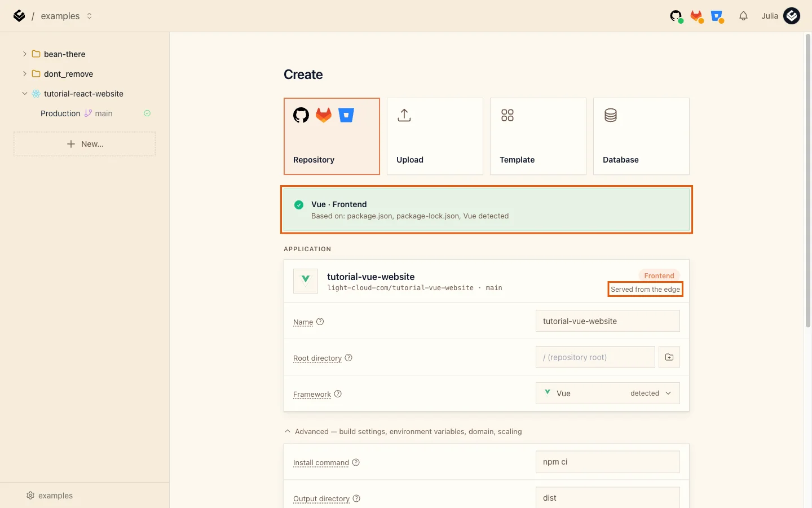Click the Bitbucket connection icon in header
812x508 pixels.
(x=717, y=16)
